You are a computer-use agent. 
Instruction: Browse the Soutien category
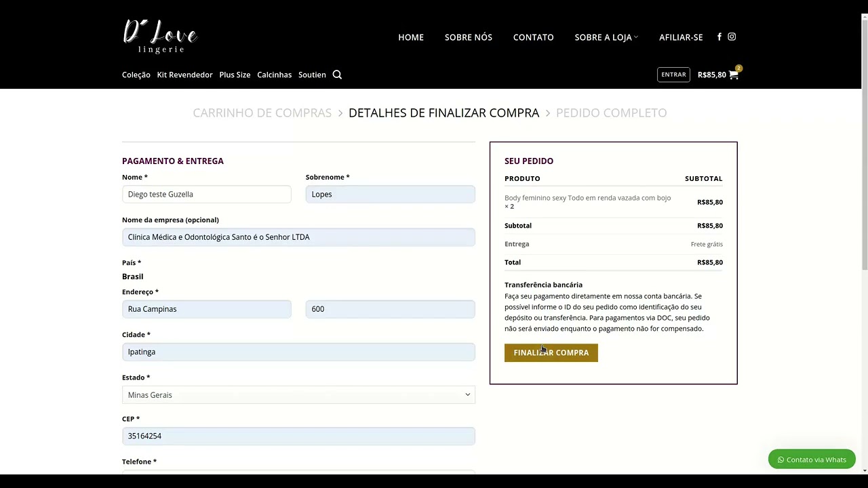(x=312, y=75)
